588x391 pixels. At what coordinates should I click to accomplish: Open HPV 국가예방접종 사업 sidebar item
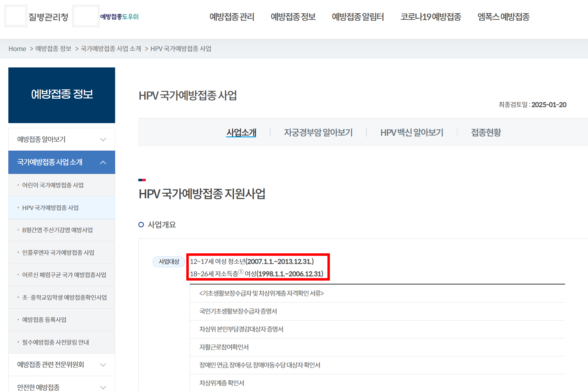(x=62, y=208)
